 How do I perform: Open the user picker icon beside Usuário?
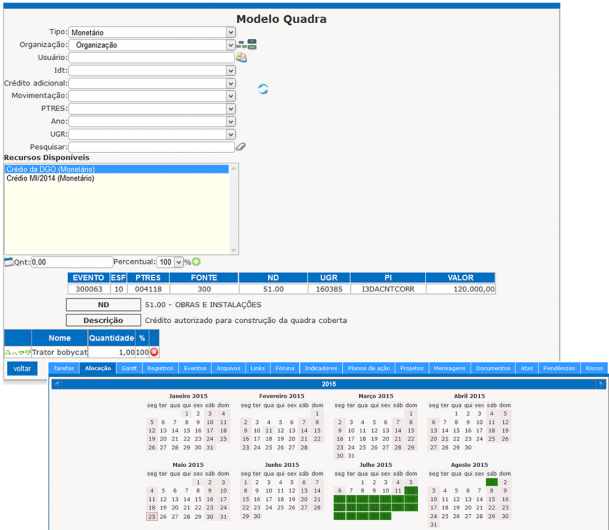click(241, 57)
